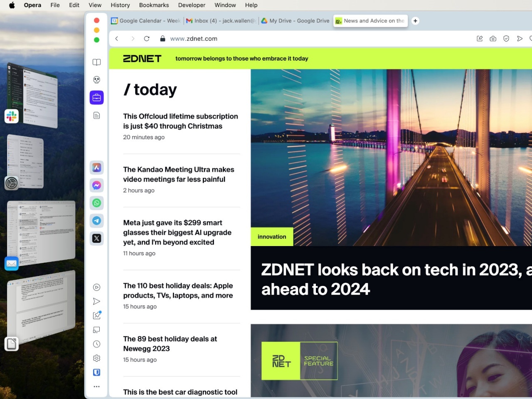Screen dimensions: 532x399
Task: Open History clock icon in sidebar
Action: pos(96,344)
